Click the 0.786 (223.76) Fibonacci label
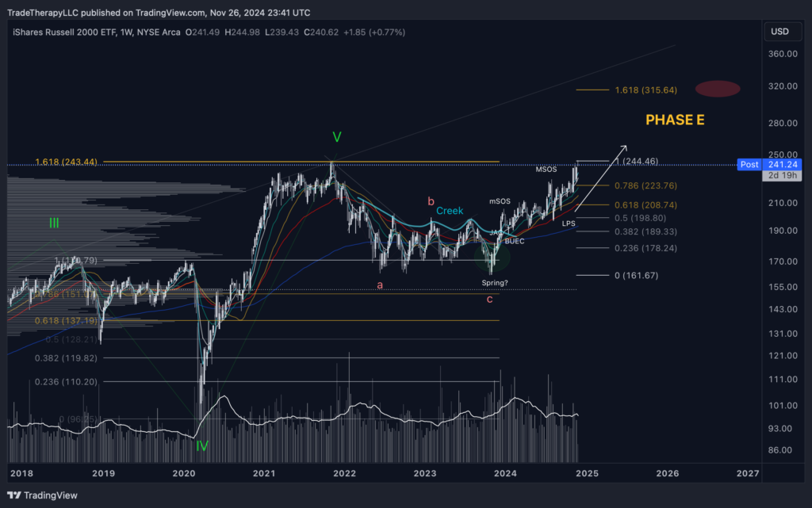812x508 pixels. click(645, 186)
